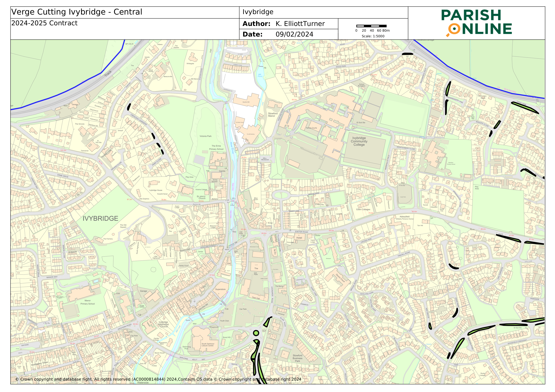The width and height of the screenshot is (555, 392).
Task: Click the Victoria Park label
Action: [206, 136]
